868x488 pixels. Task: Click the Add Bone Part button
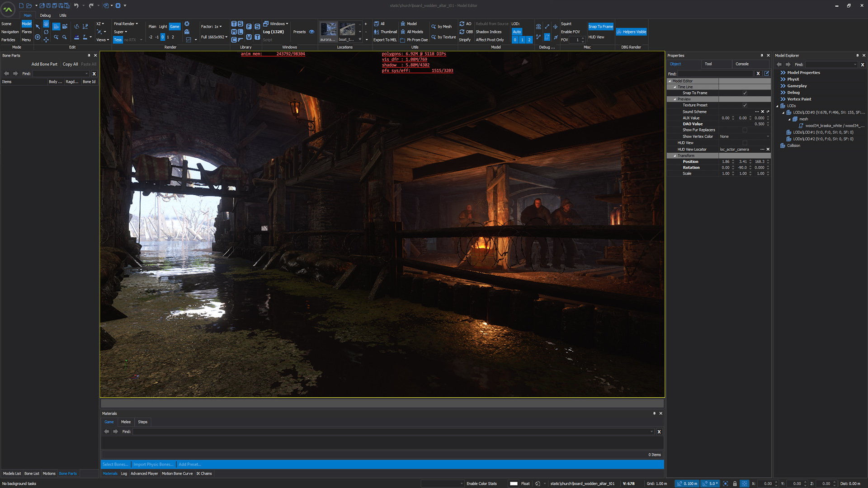point(44,64)
